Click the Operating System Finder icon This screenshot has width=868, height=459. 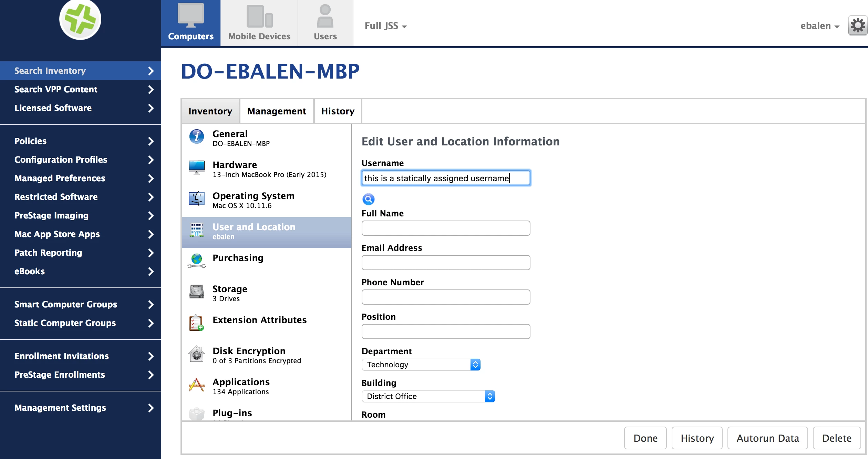(x=197, y=199)
